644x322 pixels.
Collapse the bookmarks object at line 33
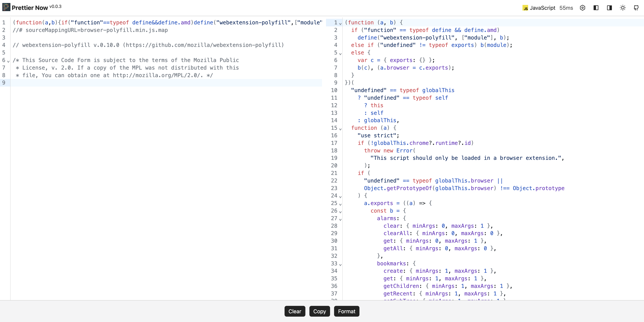click(340, 265)
